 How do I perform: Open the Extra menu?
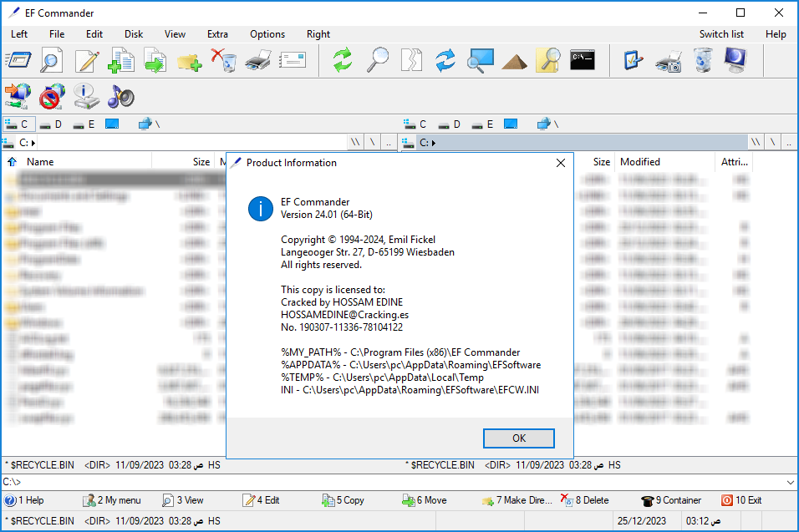pos(217,34)
